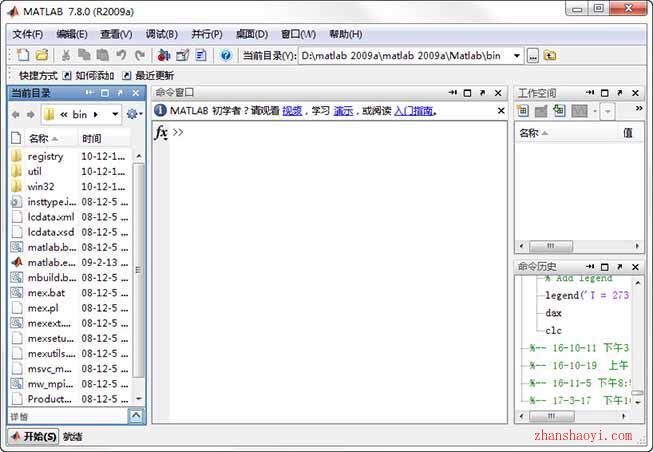Click the open variable icon in workspace
653x452 pixels.
pos(541,111)
